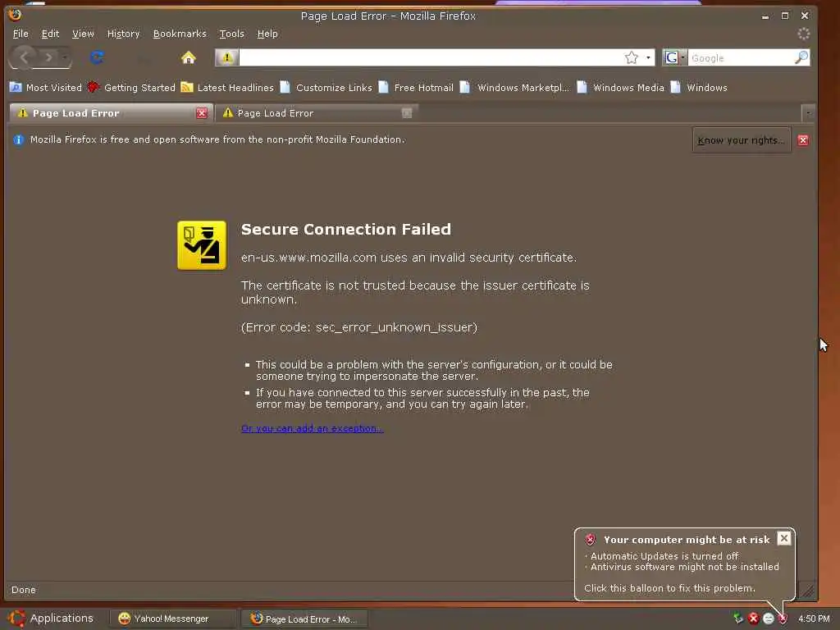840x630 pixels.
Task: Switch to Yahoo! Messenger taskbar button
Action: click(172, 619)
